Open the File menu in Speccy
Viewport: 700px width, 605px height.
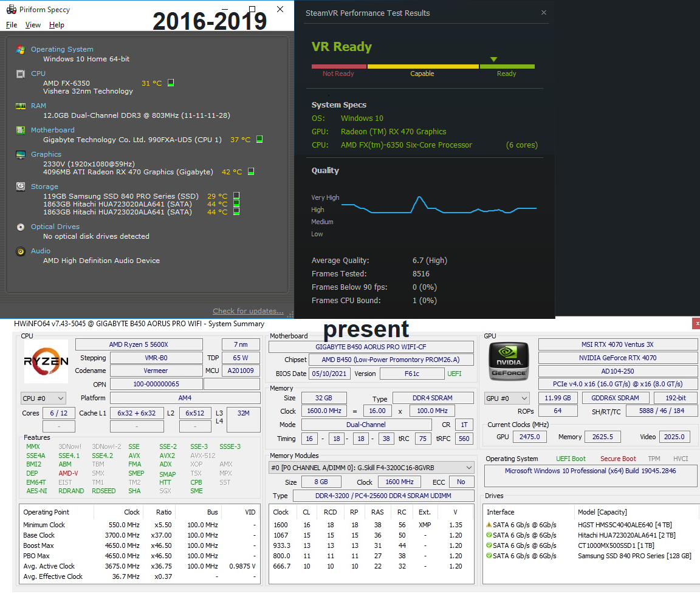click(x=12, y=25)
